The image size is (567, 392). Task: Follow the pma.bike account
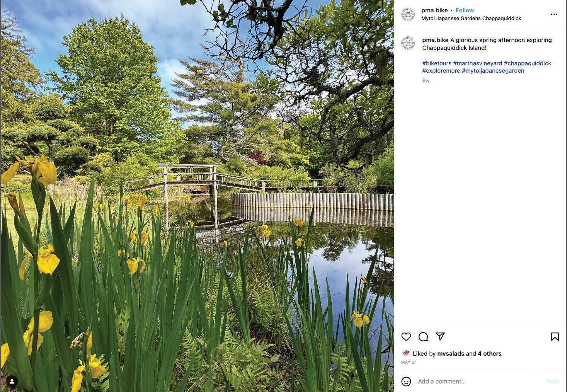465,10
